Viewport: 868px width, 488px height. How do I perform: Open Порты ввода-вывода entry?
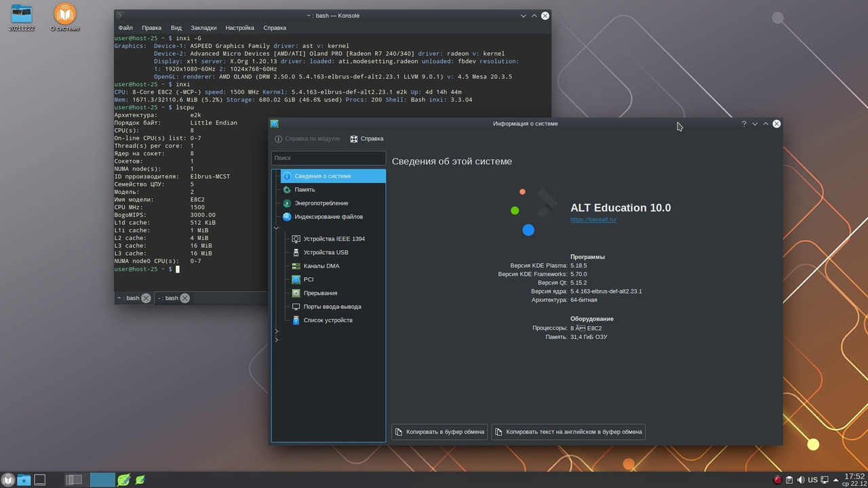332,306
